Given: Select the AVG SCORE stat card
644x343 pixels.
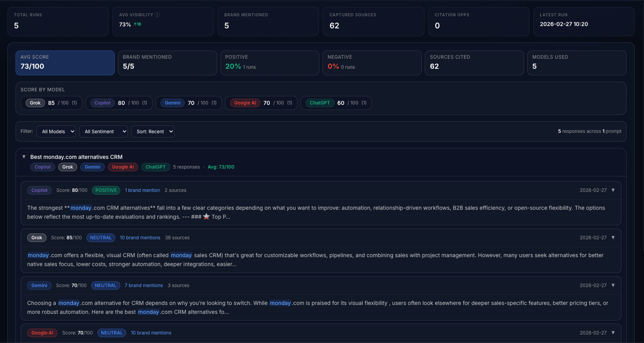Looking at the screenshot, I should [x=65, y=63].
